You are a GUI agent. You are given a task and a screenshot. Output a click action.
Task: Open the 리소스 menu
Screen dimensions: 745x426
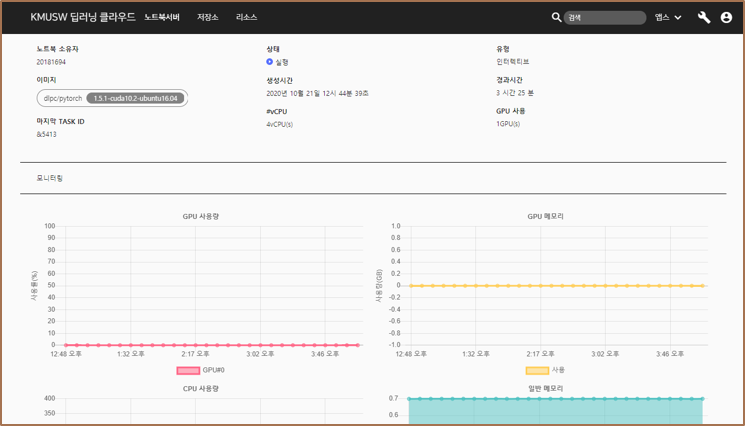[x=247, y=17]
